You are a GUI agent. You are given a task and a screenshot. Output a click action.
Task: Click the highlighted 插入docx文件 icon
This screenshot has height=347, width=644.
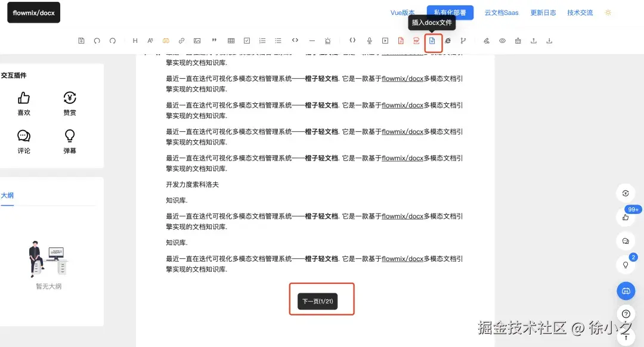tap(434, 41)
